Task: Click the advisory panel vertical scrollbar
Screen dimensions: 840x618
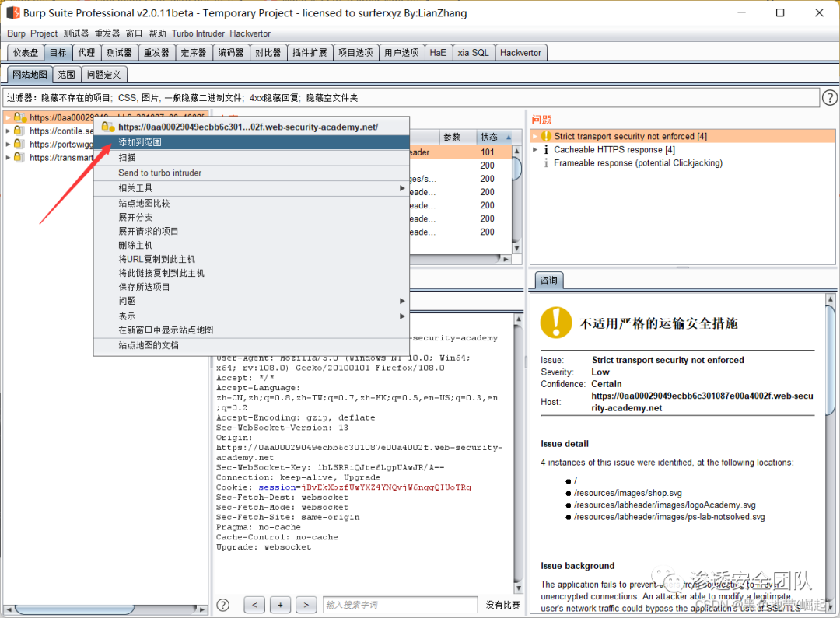Action: click(x=831, y=454)
